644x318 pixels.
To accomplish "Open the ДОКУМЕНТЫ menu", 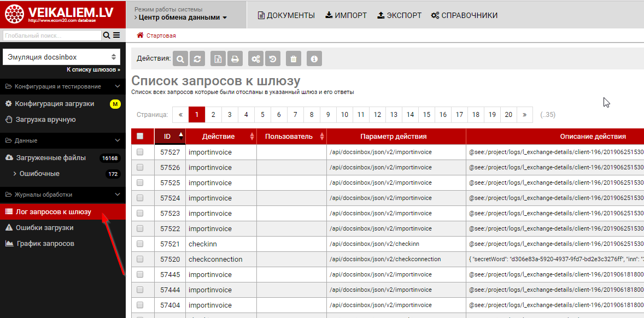I will (286, 15).
